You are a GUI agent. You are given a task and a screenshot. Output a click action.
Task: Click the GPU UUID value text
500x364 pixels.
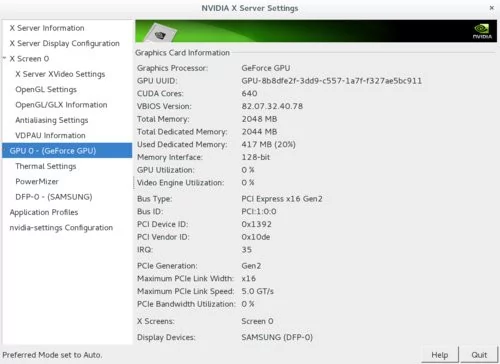[331, 81]
